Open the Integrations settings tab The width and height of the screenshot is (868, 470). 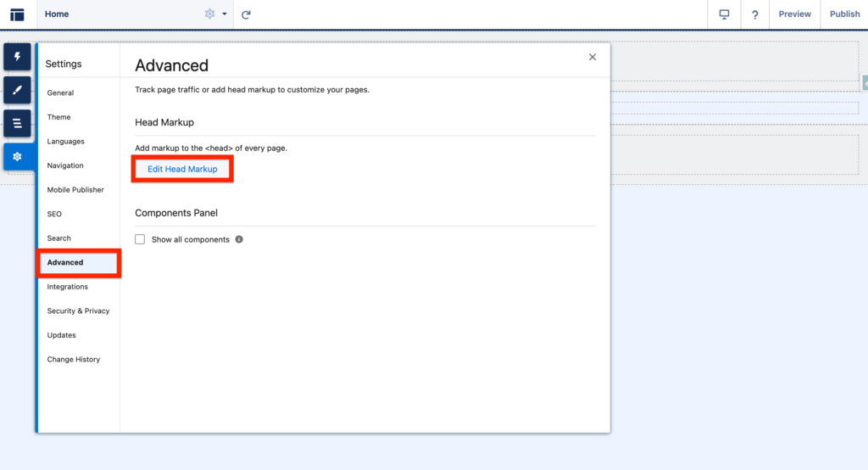coord(67,287)
